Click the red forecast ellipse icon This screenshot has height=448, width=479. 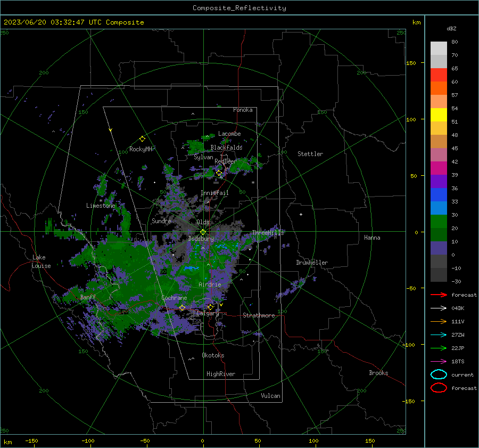pyautogui.click(x=439, y=388)
